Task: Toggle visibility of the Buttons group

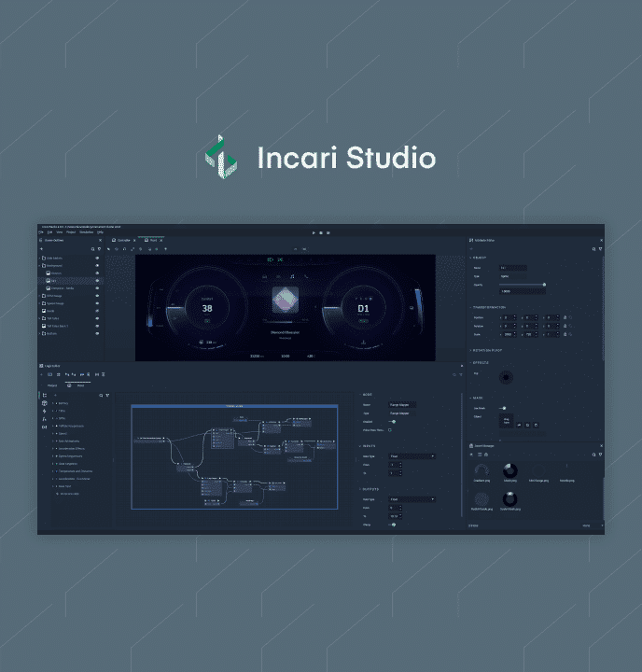Action: coord(97,333)
